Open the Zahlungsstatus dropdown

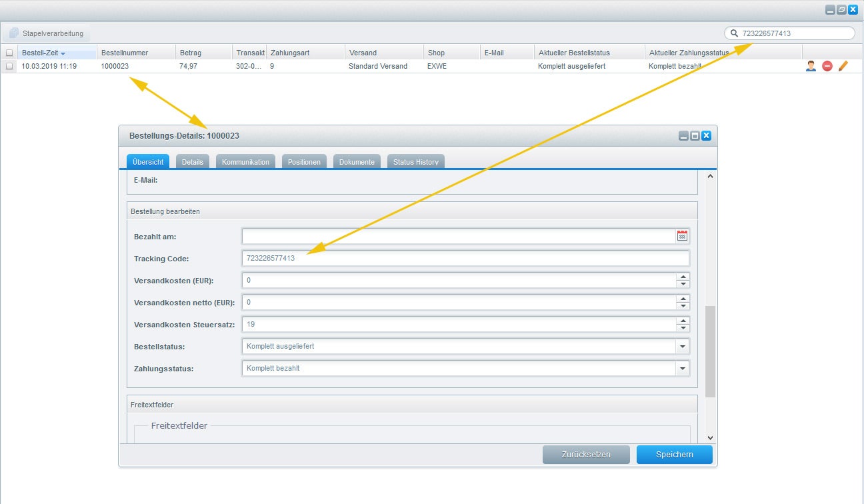click(682, 368)
